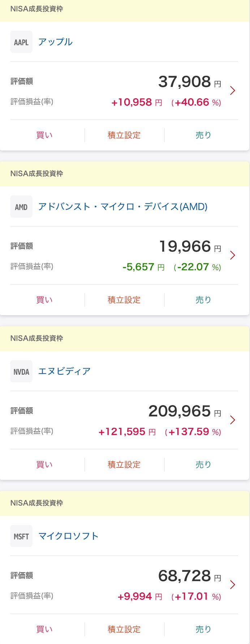The image size is (250, 644).
Task: Open 積立設定 for Nvidia
Action: coord(124,465)
